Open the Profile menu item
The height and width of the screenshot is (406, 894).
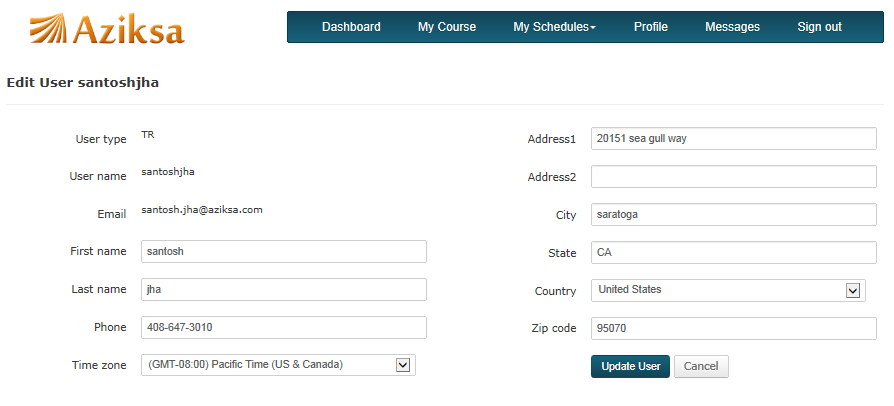point(651,27)
